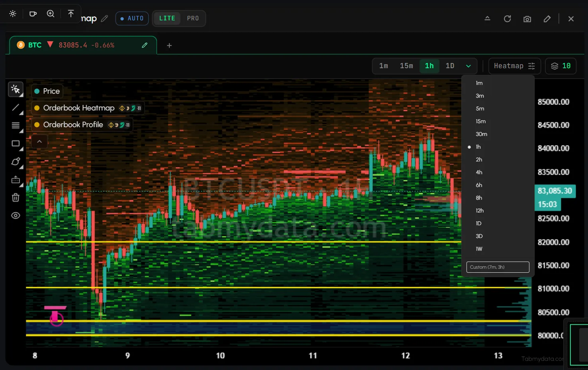Select the 1m timeframe button
Viewport: 588px width, 370px height.
tap(384, 66)
